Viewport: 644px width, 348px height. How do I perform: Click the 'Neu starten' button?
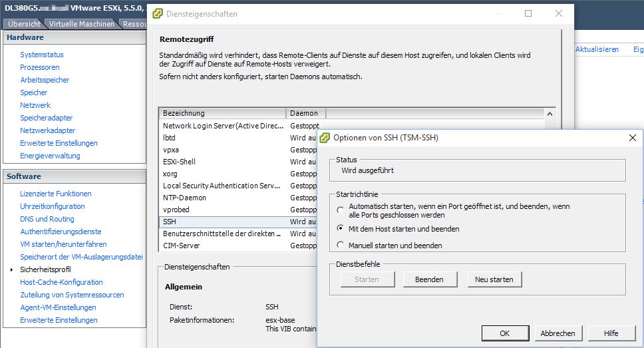pos(494,279)
